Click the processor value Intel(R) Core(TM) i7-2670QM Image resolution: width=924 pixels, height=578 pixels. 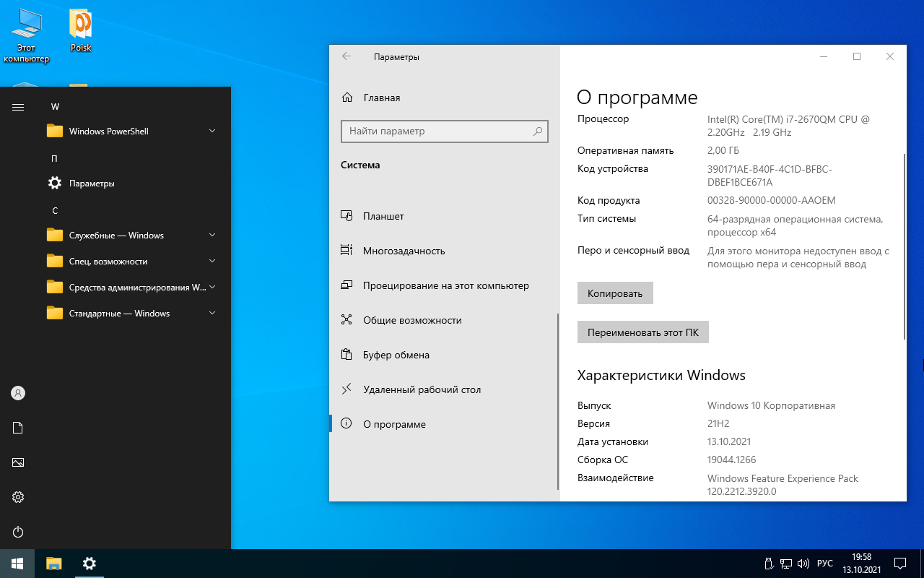coord(789,126)
